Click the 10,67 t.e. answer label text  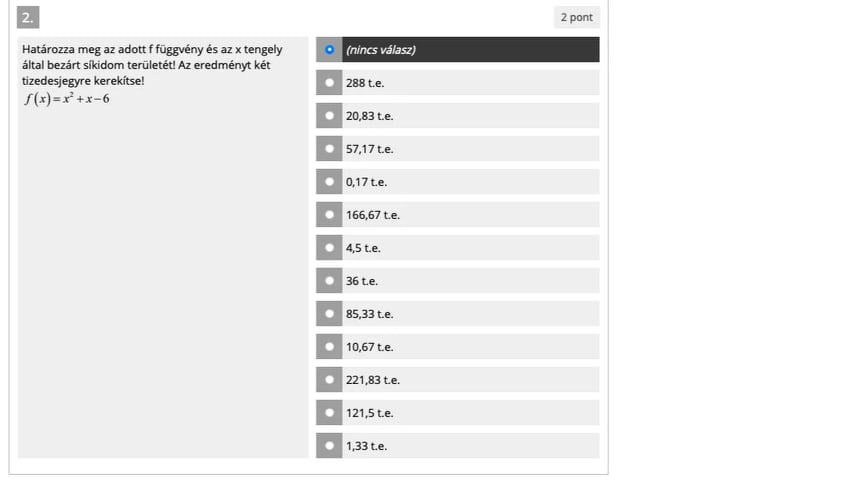coord(369,347)
